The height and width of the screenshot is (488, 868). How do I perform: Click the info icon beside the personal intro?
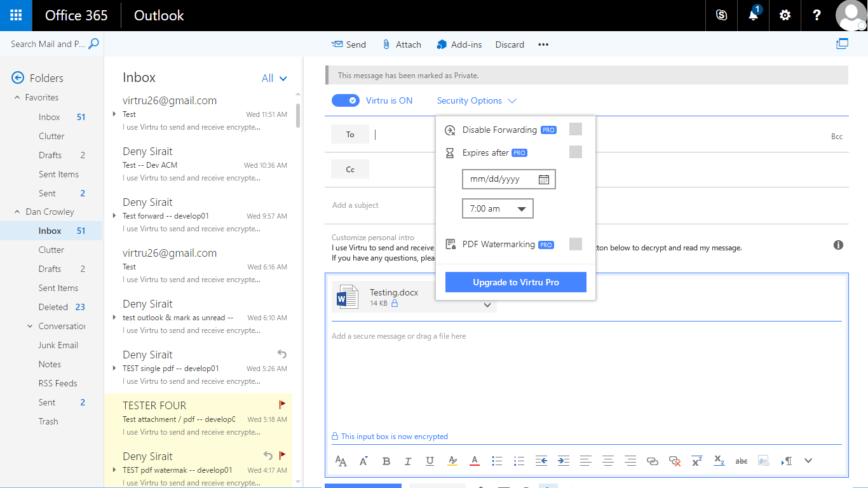coord(838,245)
